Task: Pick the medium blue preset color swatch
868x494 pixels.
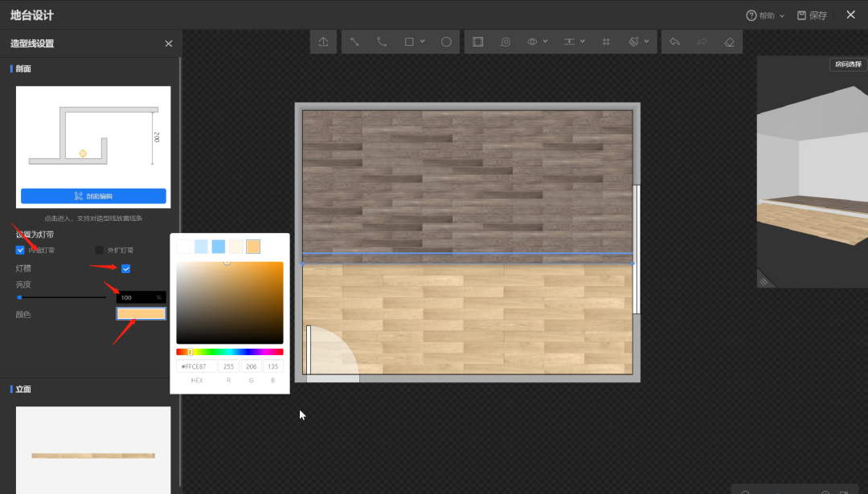Action: coord(219,247)
